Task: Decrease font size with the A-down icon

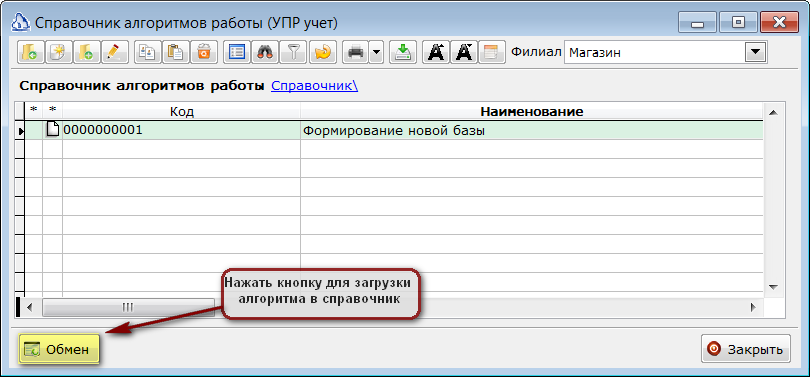Action: [x=464, y=52]
